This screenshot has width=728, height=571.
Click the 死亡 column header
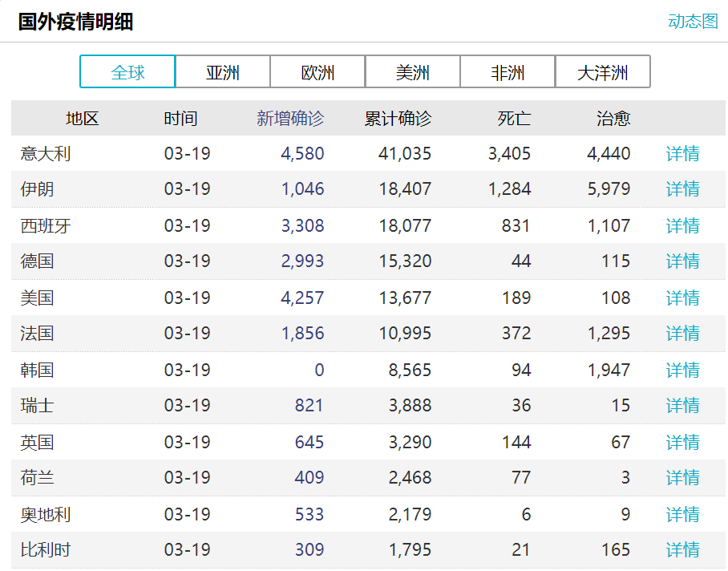pos(514,119)
